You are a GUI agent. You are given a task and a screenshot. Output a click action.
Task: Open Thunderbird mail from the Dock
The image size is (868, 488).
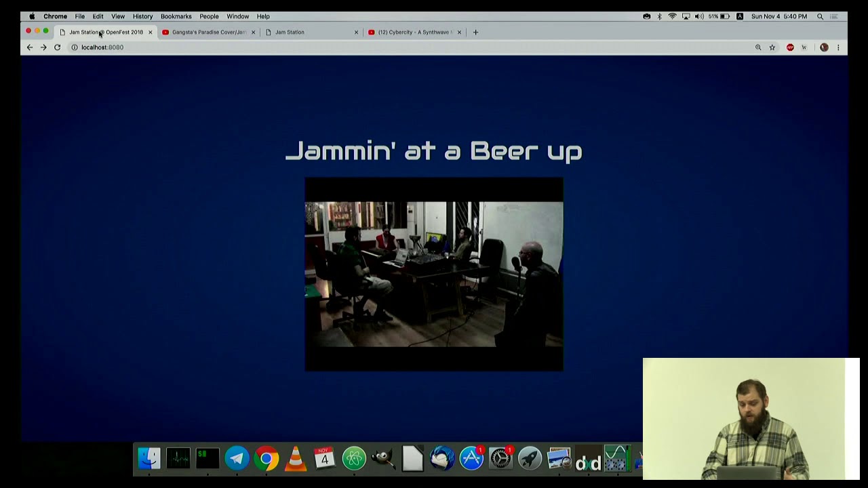pos(442,459)
